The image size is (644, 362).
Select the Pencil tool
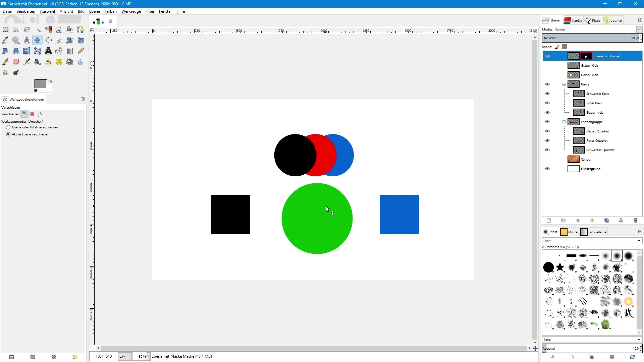pos(80,51)
